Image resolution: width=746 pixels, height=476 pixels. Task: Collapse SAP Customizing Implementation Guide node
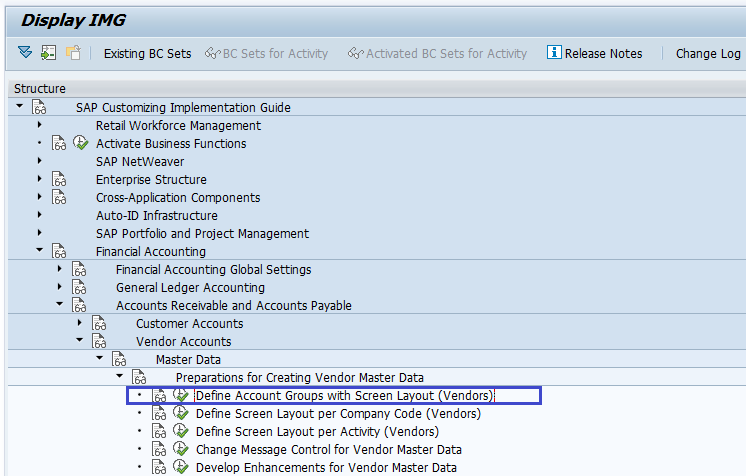pyautogui.click(x=20, y=106)
